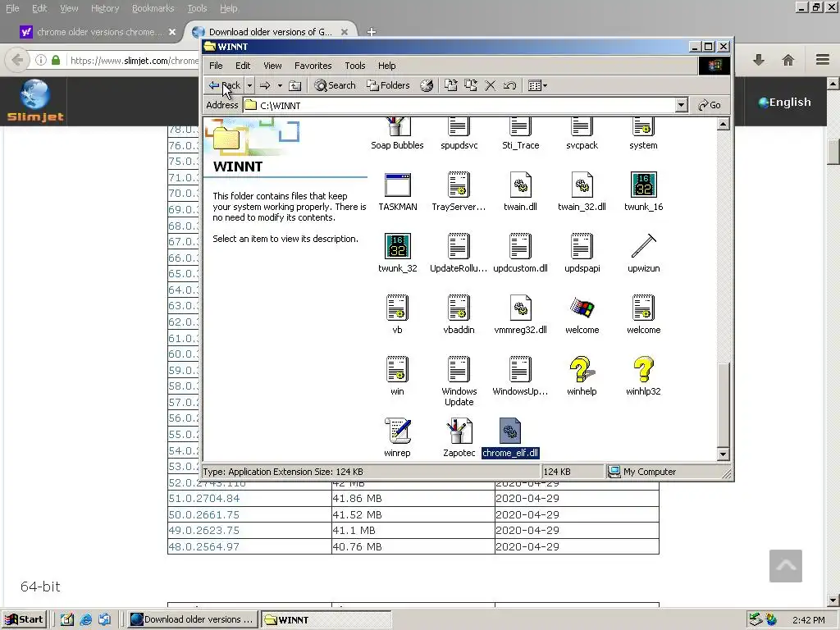The image size is (840, 630).
Task: Select the Sti_Trace file
Action: tap(521, 134)
